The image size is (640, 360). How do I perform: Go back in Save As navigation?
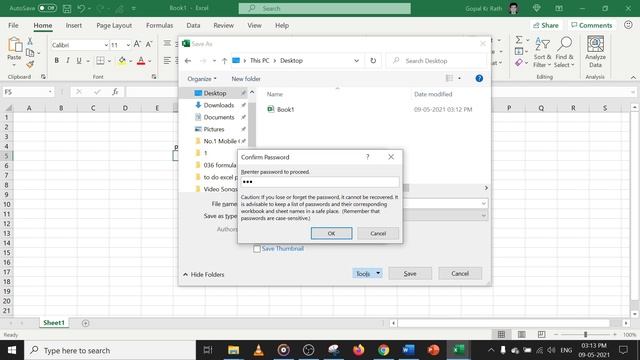188,60
